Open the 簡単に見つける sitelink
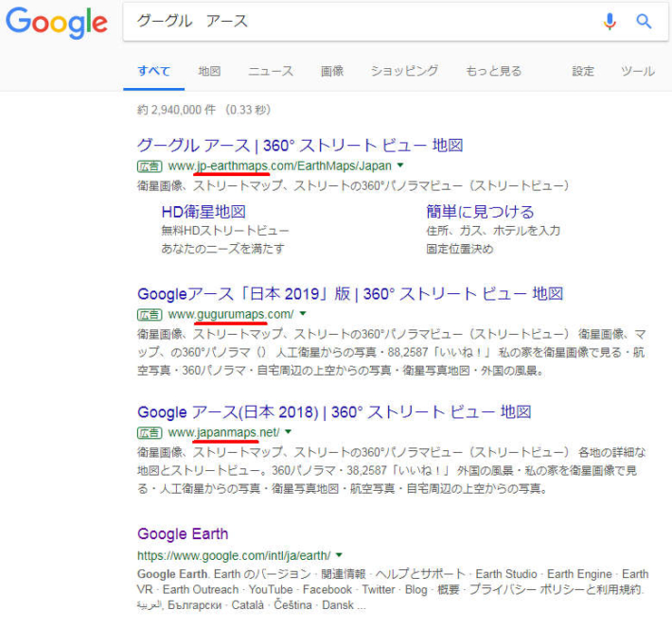Viewport: 672px width, 628px height. pyautogui.click(x=480, y=212)
